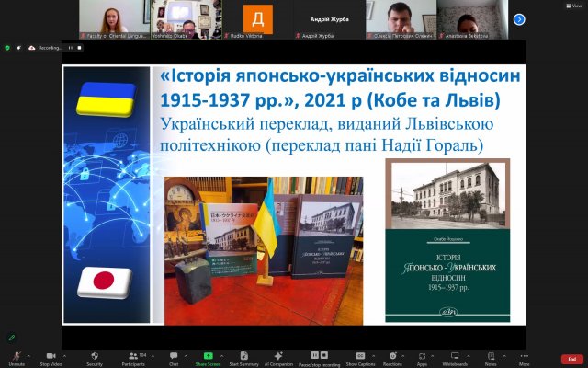Show next participants with the blue arrow
The height and width of the screenshot is (368, 588).
(x=519, y=18)
